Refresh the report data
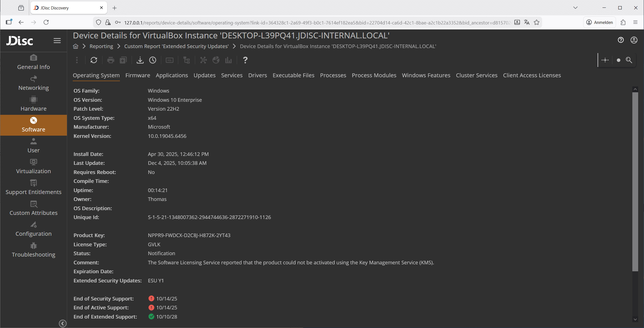This screenshot has height=328, width=644. [94, 60]
